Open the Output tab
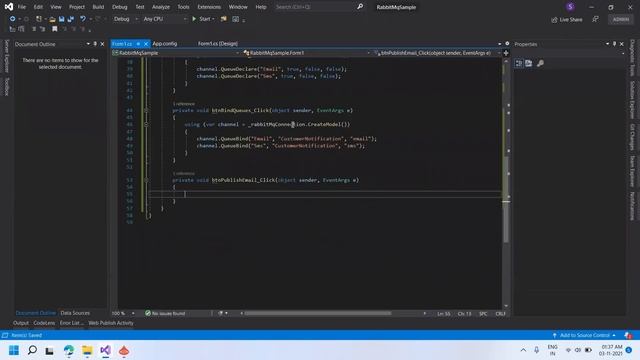This screenshot has height=360, width=640. [21, 323]
